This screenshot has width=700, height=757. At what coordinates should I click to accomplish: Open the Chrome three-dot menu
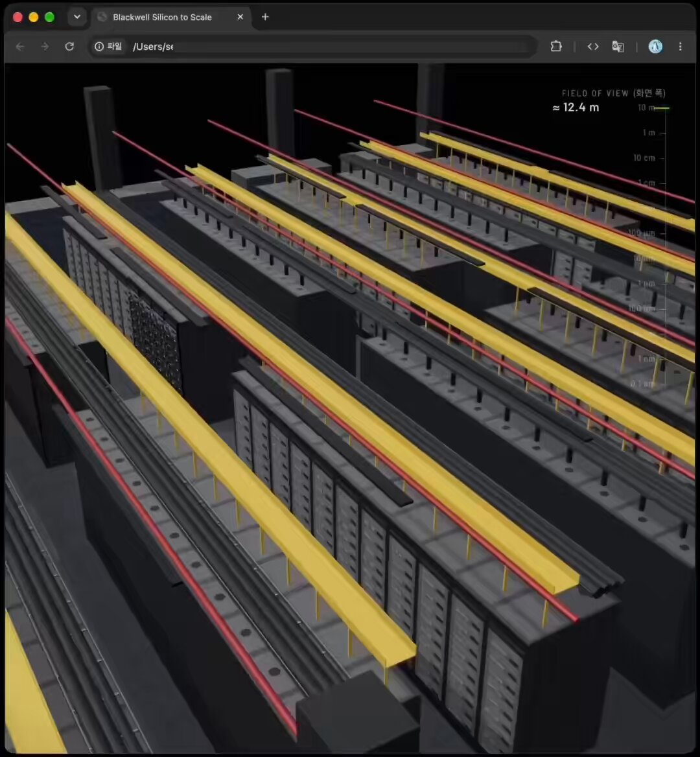[680, 47]
